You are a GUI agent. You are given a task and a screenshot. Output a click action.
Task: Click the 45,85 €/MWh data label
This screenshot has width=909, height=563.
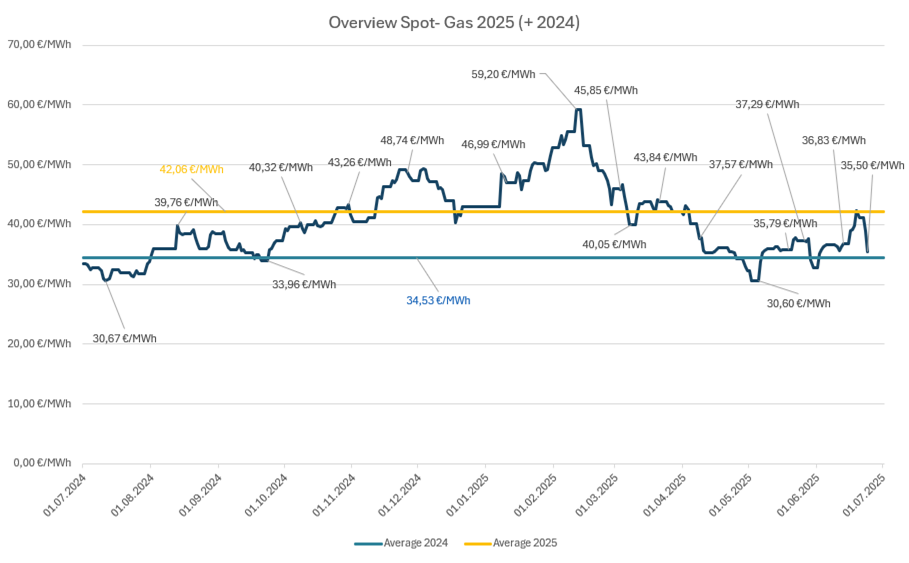(606, 90)
